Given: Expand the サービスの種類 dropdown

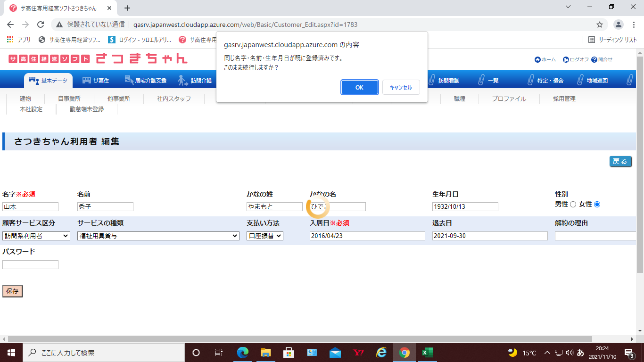Looking at the screenshot, I should (x=158, y=236).
